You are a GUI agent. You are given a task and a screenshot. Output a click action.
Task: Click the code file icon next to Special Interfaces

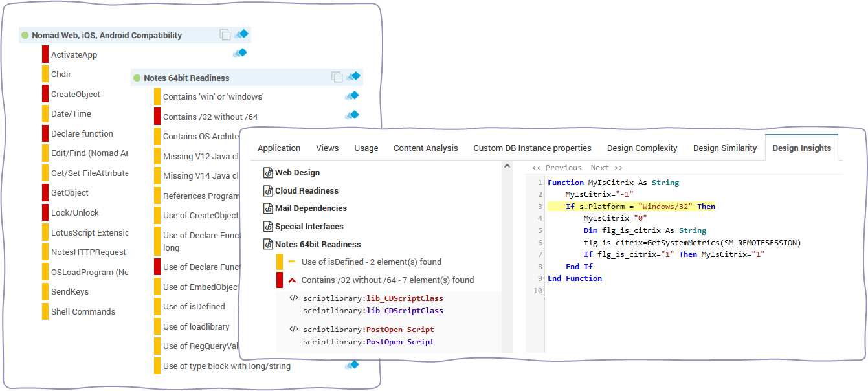tap(268, 227)
